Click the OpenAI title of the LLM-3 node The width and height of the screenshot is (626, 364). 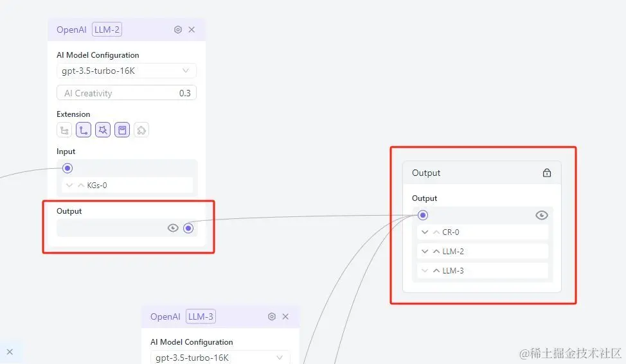[165, 316]
